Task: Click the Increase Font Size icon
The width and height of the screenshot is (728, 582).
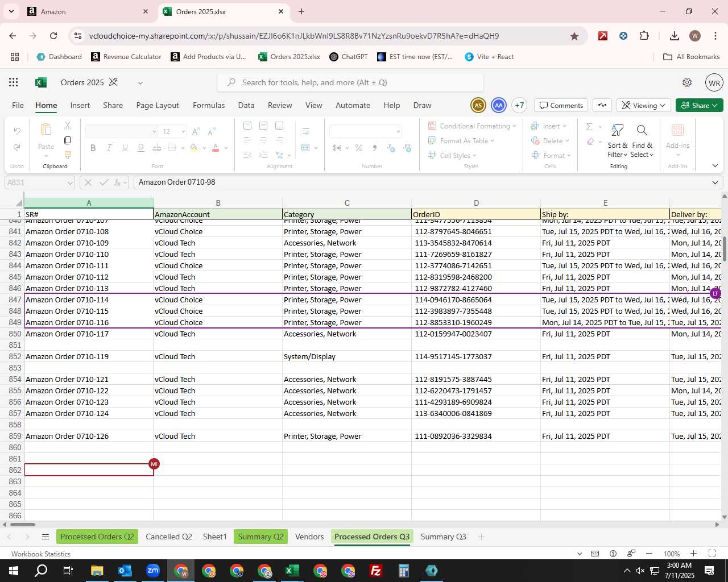Action: pyautogui.click(x=196, y=131)
